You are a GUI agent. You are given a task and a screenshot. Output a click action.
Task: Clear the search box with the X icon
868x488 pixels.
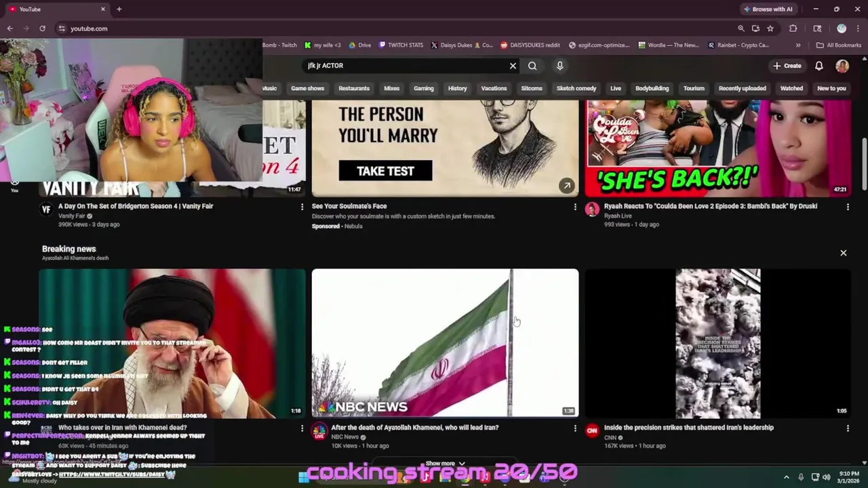coord(513,66)
